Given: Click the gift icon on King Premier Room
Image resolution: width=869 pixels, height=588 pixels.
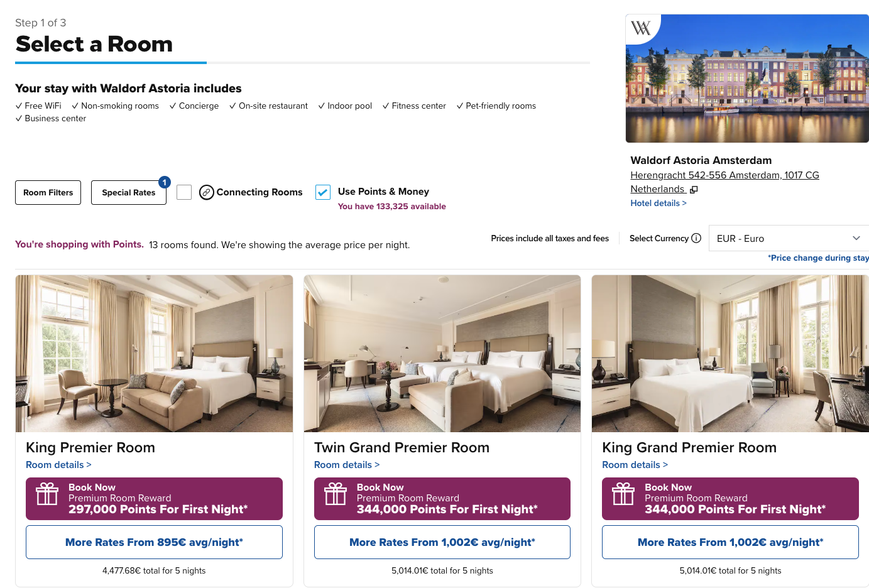Looking at the screenshot, I should point(47,494).
